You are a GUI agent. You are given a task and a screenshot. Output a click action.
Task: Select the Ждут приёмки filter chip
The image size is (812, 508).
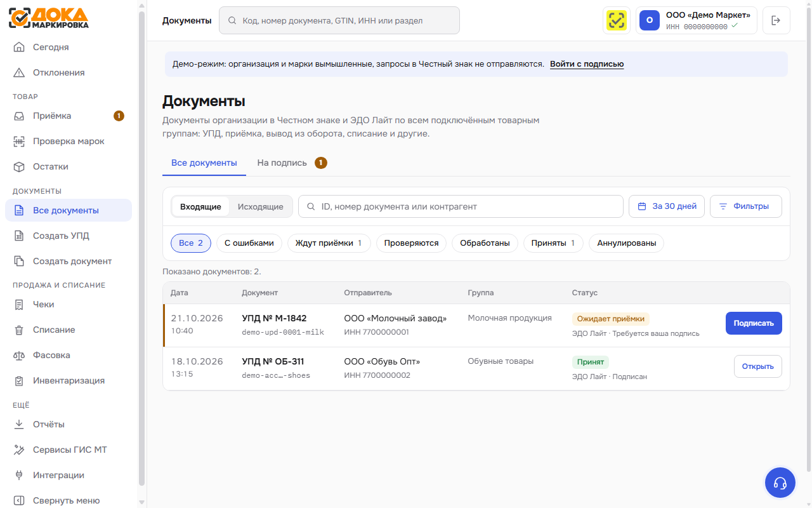[x=329, y=243]
